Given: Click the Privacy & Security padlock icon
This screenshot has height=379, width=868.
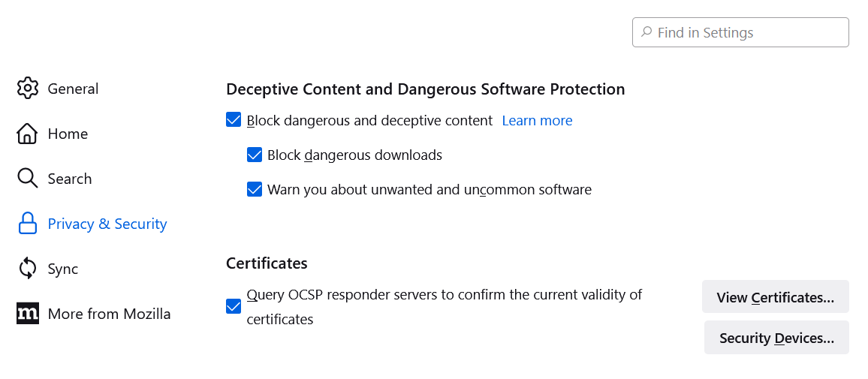Looking at the screenshot, I should coord(28,224).
